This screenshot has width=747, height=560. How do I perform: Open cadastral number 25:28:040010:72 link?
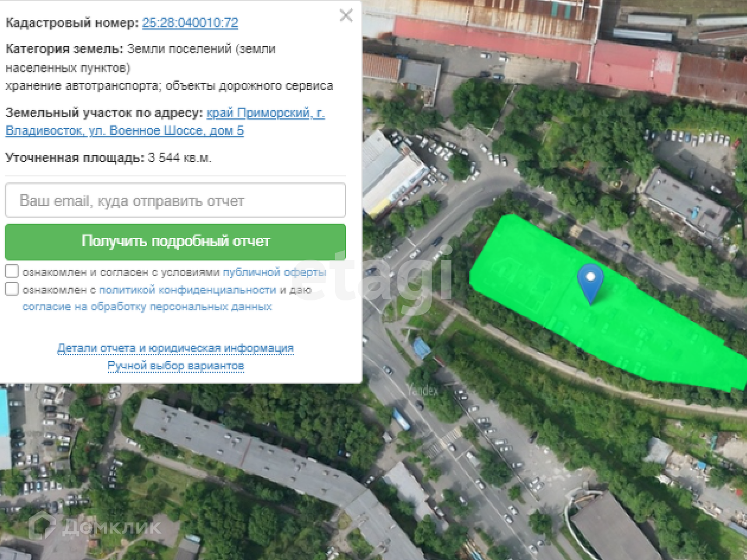pos(190,23)
